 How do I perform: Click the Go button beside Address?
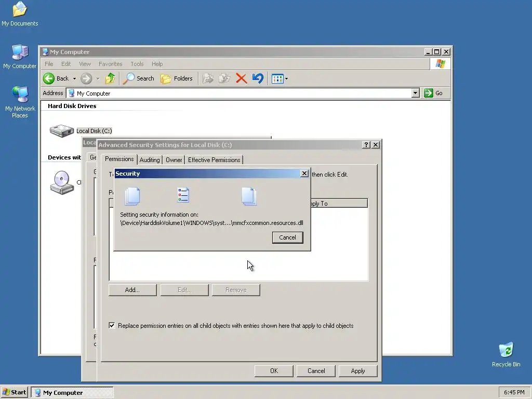[x=433, y=93]
